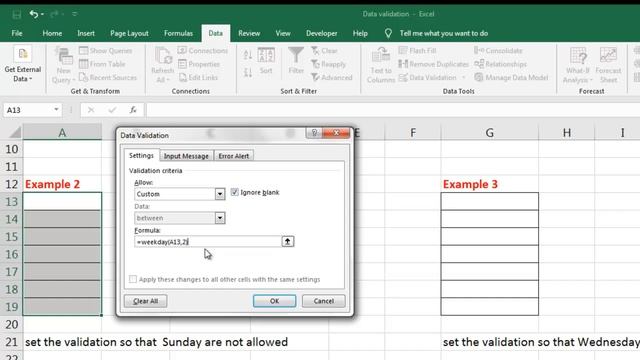Image resolution: width=640 pixels, height=360 pixels.
Task: Click the formula bar Enter checkmark icon
Action: 112,110
